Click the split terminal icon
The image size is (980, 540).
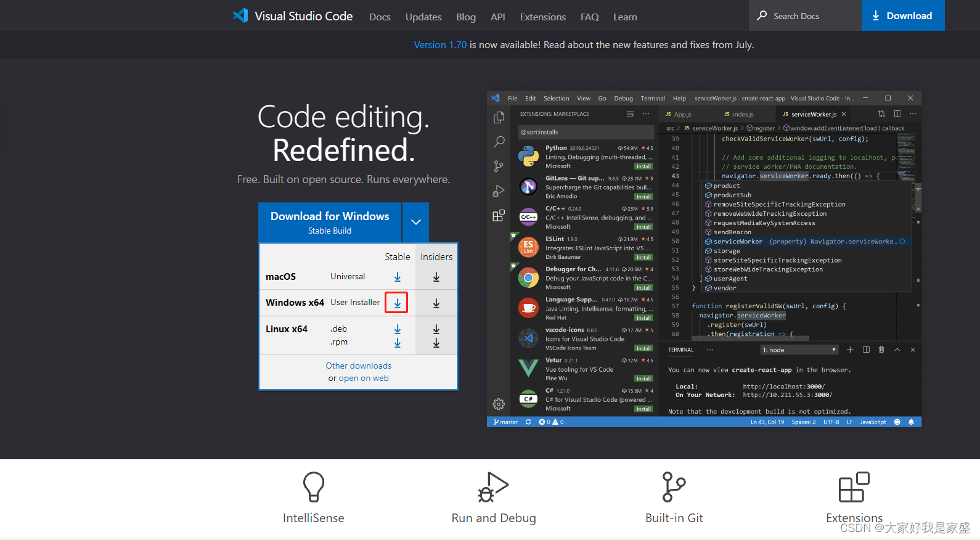(x=866, y=350)
